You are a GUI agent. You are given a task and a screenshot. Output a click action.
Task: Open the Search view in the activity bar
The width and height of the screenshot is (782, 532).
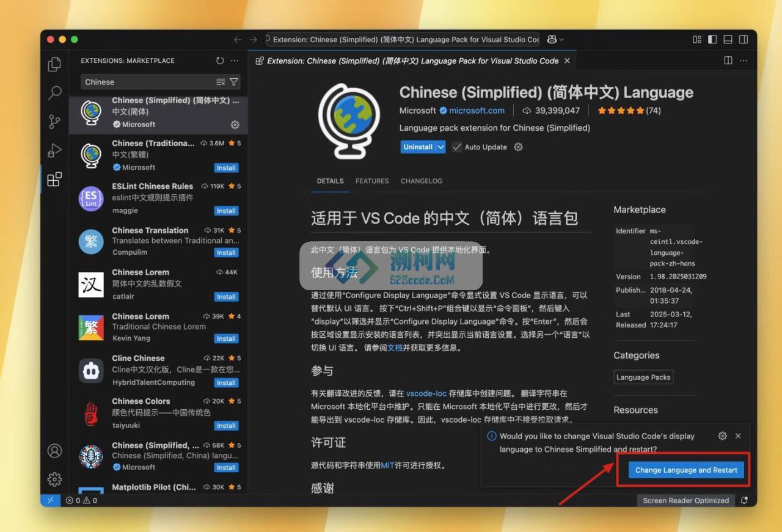(x=54, y=93)
